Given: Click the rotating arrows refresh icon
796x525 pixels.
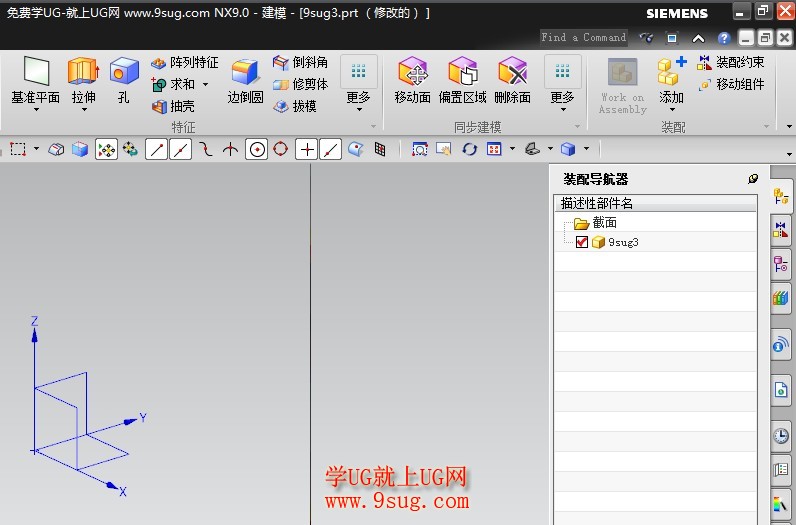Looking at the screenshot, I should [x=470, y=149].
